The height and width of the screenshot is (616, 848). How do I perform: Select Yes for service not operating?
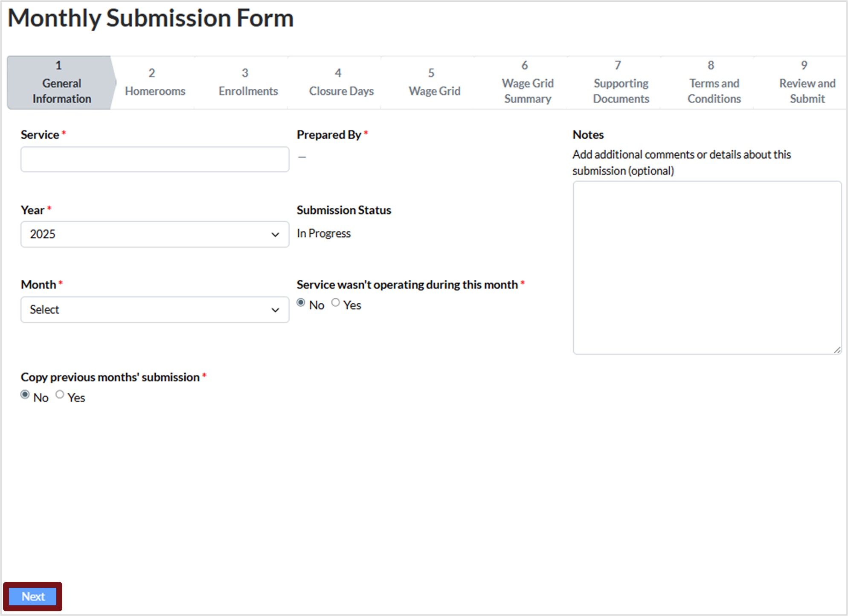click(336, 302)
